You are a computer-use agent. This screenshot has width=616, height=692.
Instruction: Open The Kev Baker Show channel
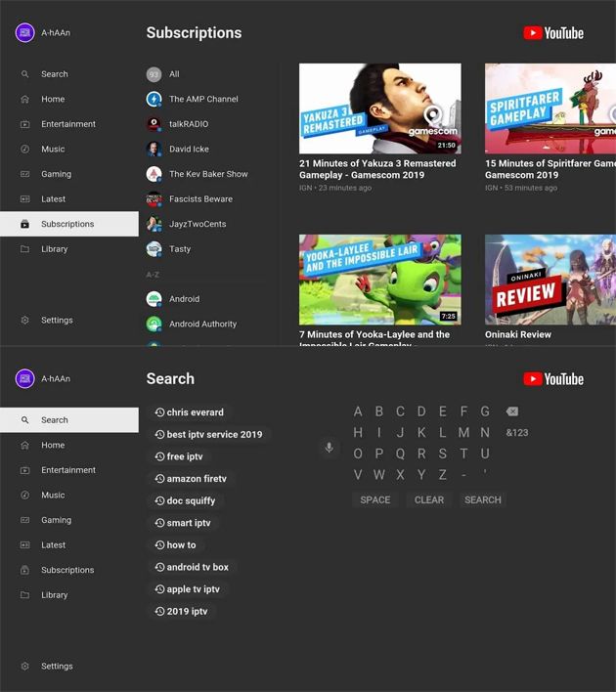pyautogui.click(x=207, y=174)
